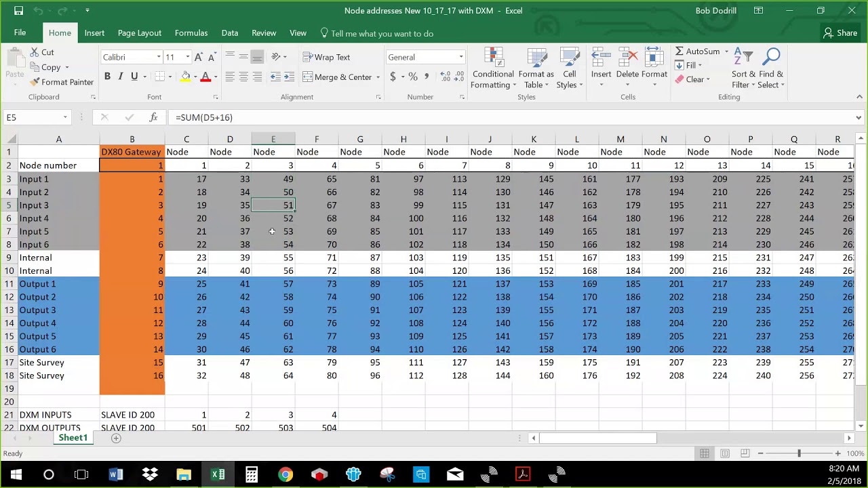Screen dimensions: 868x488
Task: Open the yellow Fill Color swatch
Action: click(185, 77)
